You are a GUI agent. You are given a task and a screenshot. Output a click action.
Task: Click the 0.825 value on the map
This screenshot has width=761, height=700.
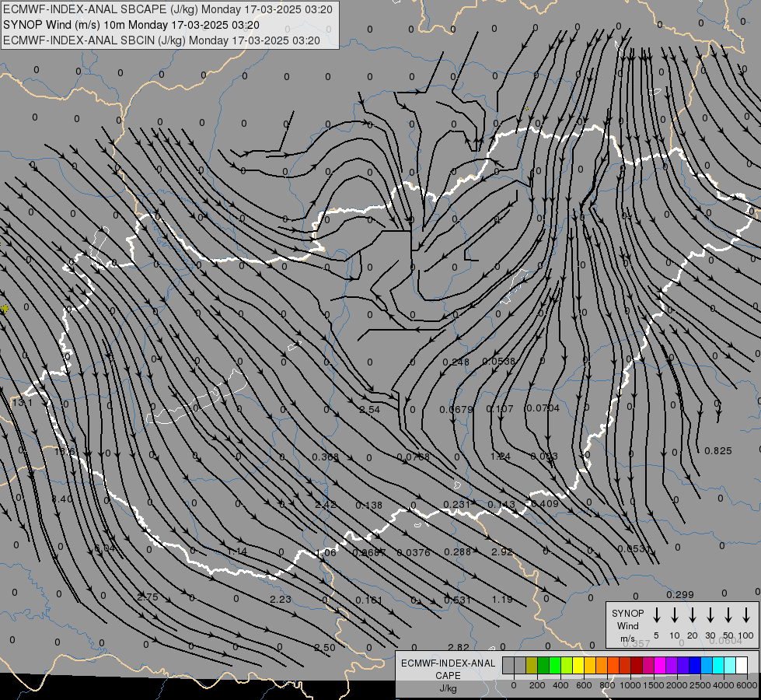tap(717, 451)
